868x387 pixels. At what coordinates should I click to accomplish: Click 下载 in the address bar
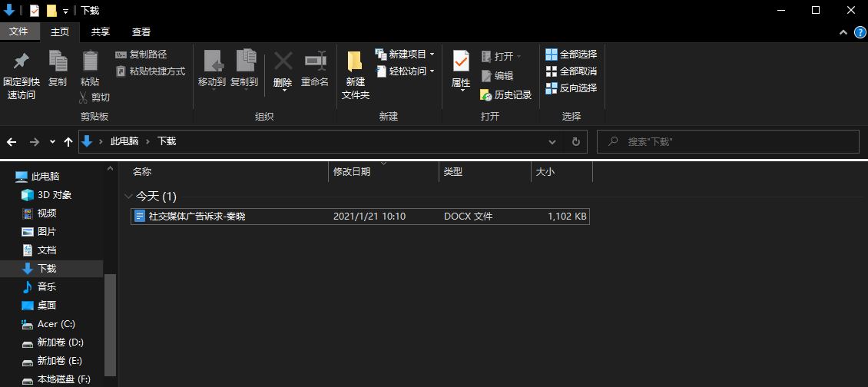(x=167, y=141)
